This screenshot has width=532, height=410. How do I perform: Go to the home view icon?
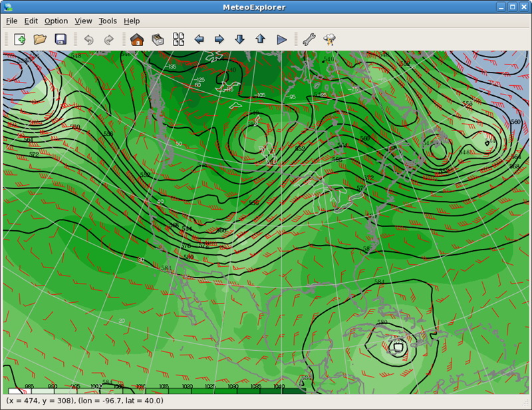pos(137,39)
